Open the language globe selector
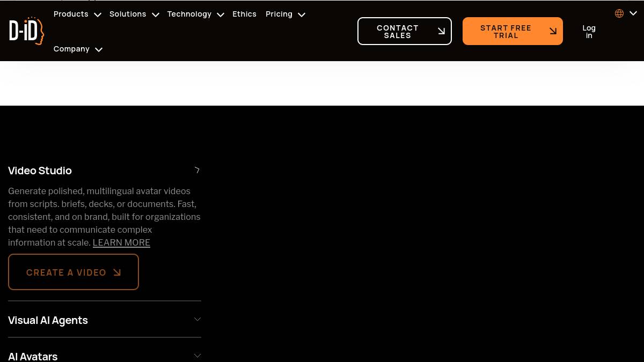 (x=619, y=13)
